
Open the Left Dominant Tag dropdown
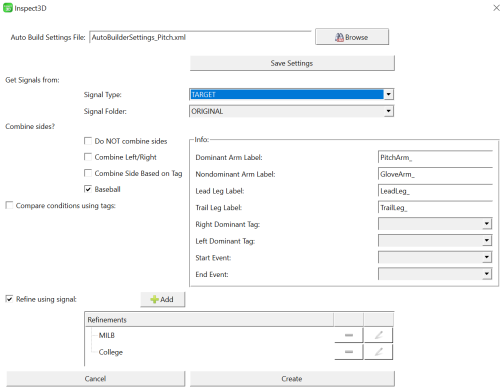pyautogui.click(x=435, y=240)
